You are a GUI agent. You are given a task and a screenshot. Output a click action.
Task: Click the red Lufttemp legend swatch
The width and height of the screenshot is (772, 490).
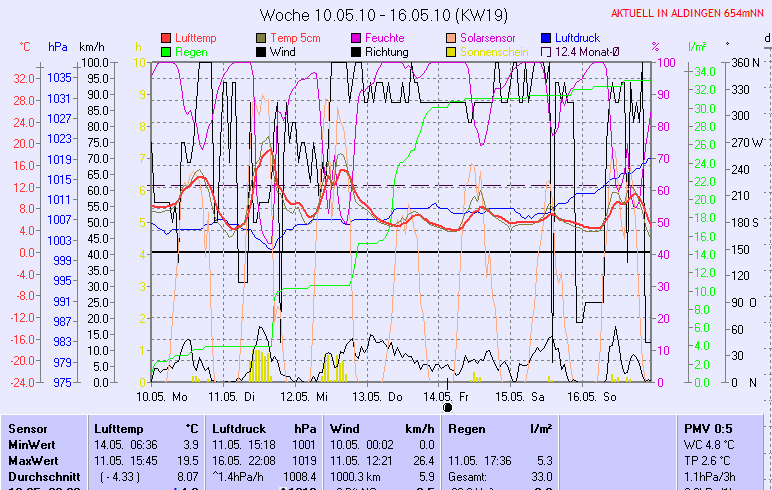[x=166, y=38]
